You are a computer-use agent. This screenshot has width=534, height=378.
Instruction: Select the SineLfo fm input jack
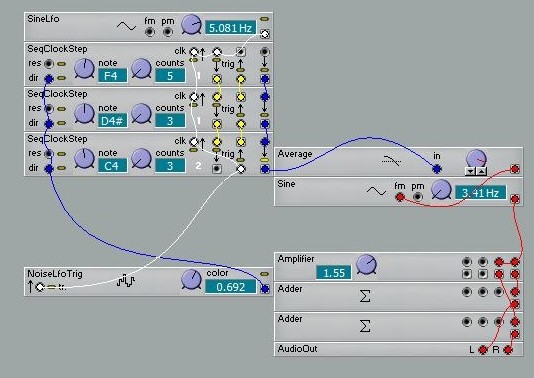pyautogui.click(x=150, y=32)
